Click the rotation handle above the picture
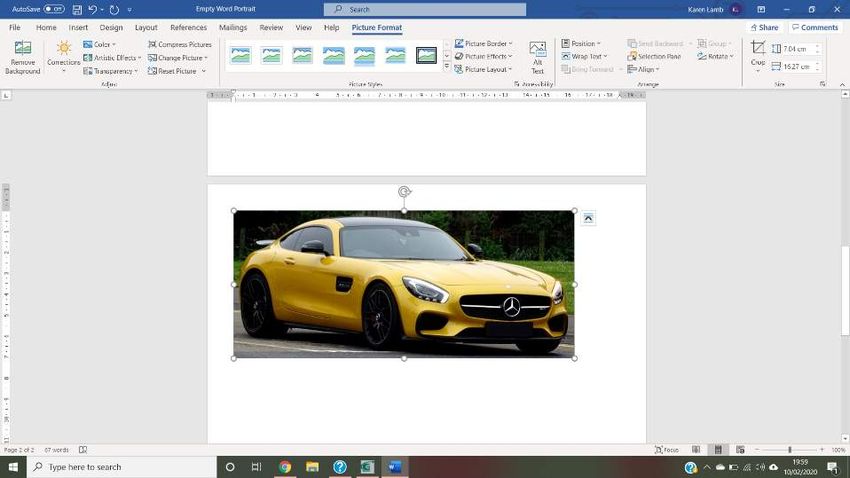Screen dimensions: 850x478 (404, 191)
